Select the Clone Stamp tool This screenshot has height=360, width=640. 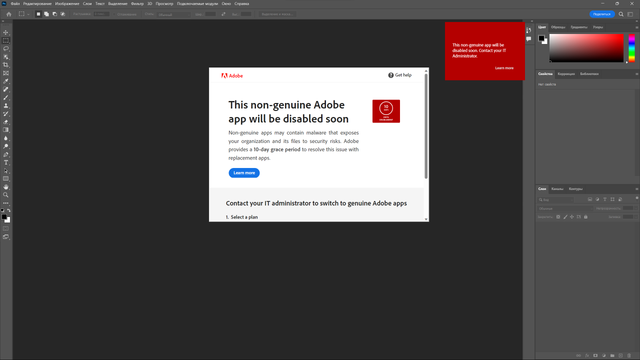click(6, 106)
